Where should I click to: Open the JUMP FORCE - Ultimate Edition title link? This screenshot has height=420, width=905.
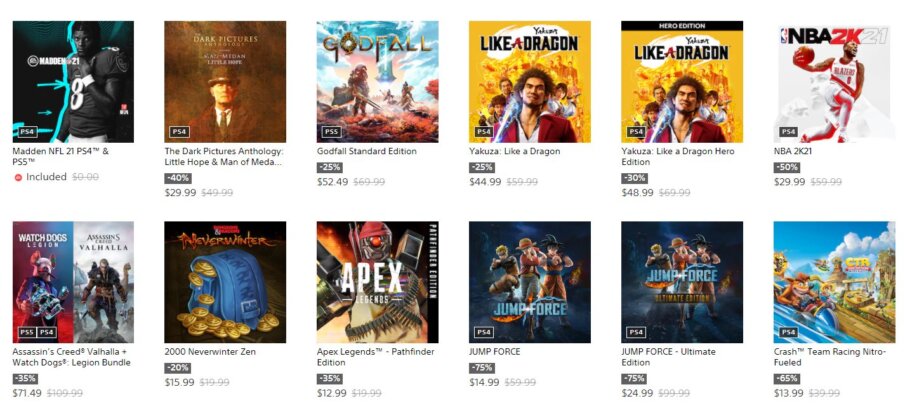[668, 357]
